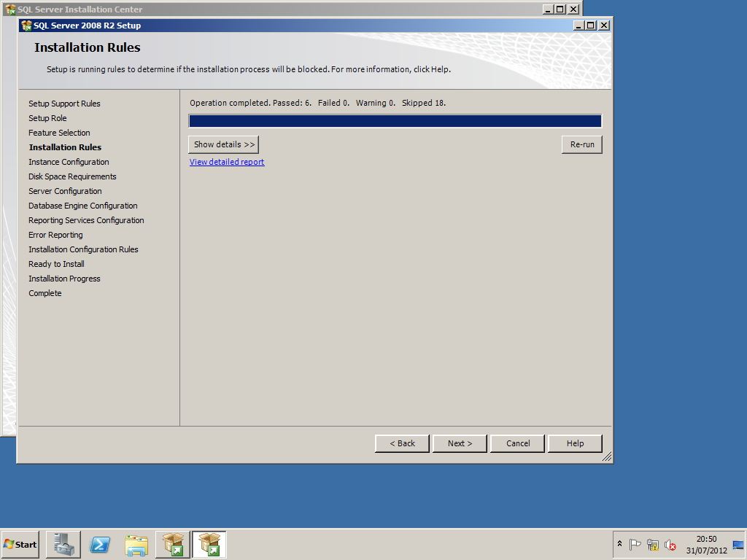Image resolution: width=747 pixels, height=560 pixels.
Task: Maximize the SQL Server 2008 R2 Setup window
Action: pos(591,26)
